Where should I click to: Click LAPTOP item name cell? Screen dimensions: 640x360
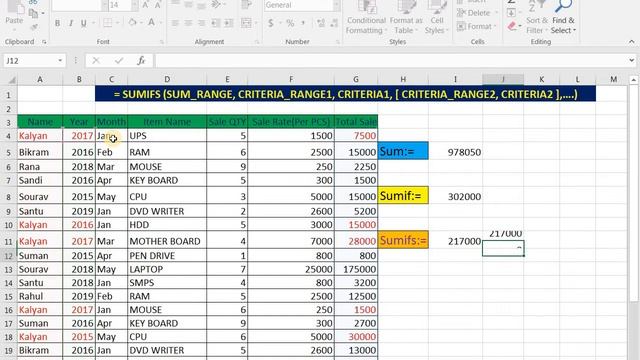pos(167,269)
